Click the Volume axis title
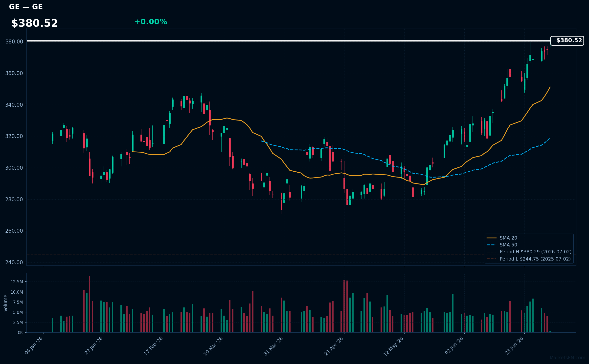 pyautogui.click(x=5, y=303)
